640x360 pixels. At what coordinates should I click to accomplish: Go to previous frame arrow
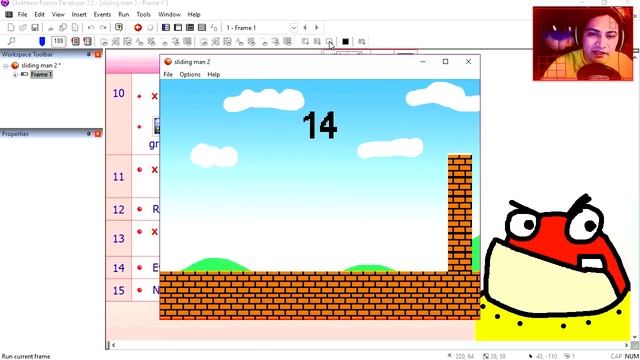305,28
